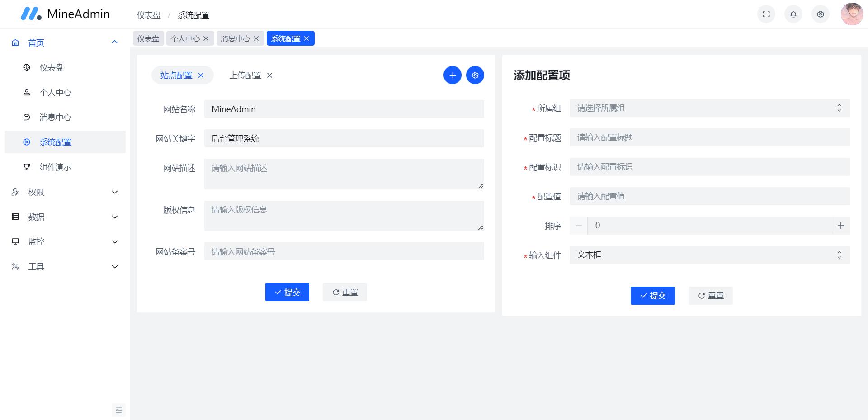868x420 pixels.
Task: Click the blue gear button next to the plus
Action: tap(475, 75)
